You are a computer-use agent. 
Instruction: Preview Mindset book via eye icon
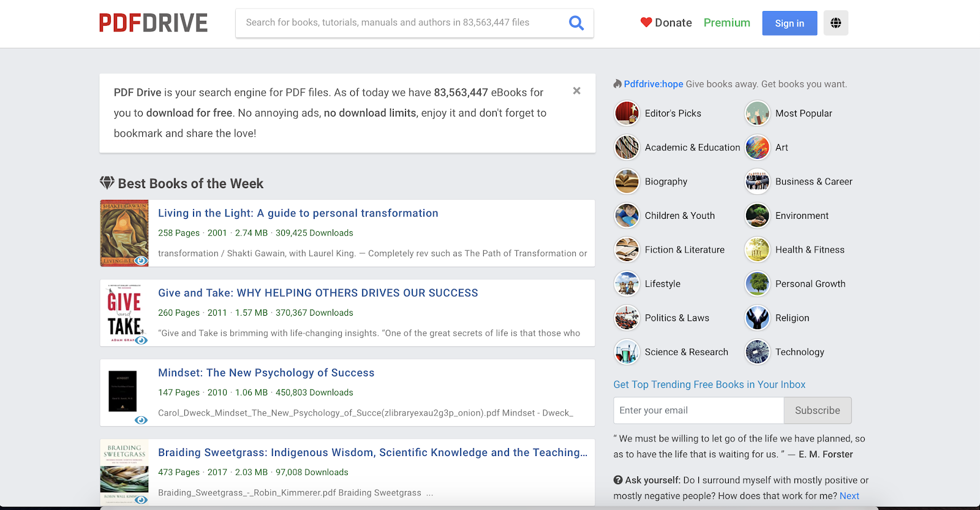tap(141, 420)
